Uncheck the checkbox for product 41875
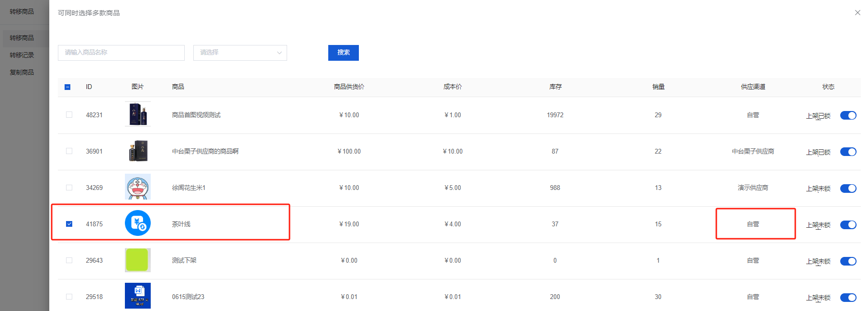Viewport: 868px width, 311px height. point(69,224)
